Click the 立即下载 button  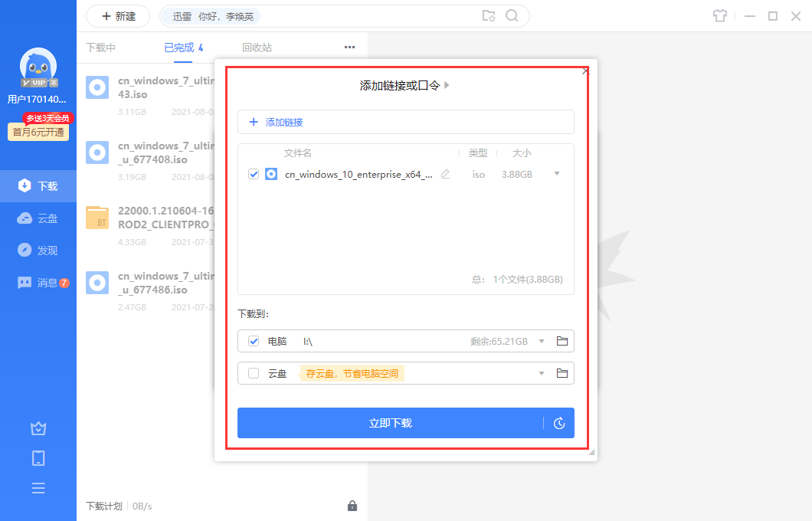pos(390,423)
